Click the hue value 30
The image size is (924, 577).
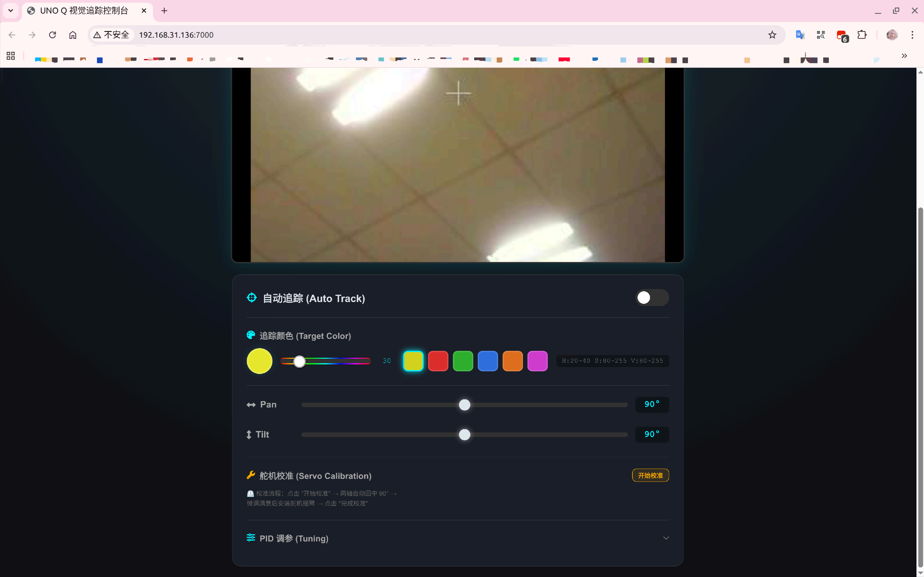[x=387, y=361]
